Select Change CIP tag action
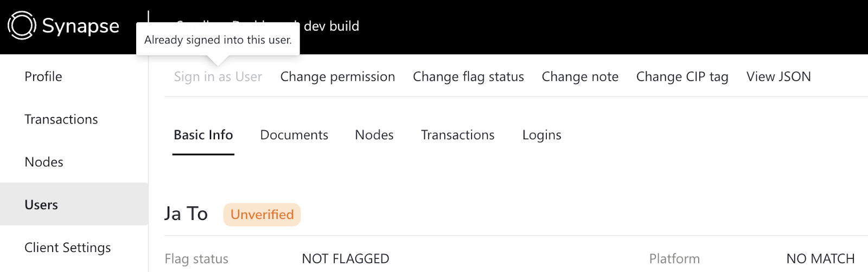This screenshot has height=272, width=868. click(682, 77)
